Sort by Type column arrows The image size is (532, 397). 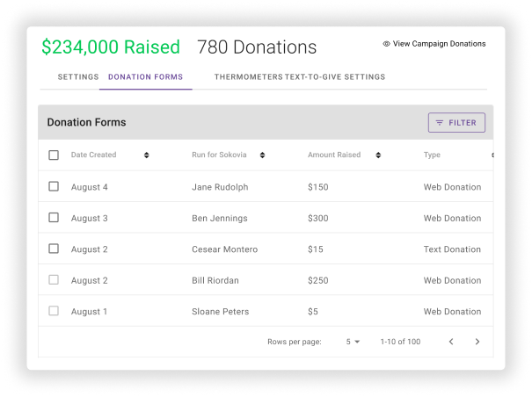pyautogui.click(x=492, y=155)
